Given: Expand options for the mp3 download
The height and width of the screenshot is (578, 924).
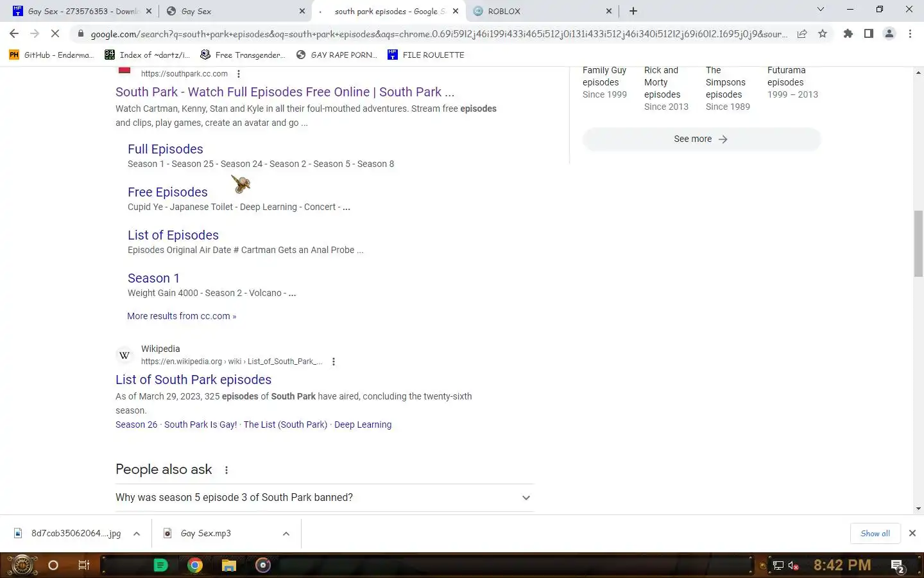Looking at the screenshot, I should pyautogui.click(x=286, y=534).
